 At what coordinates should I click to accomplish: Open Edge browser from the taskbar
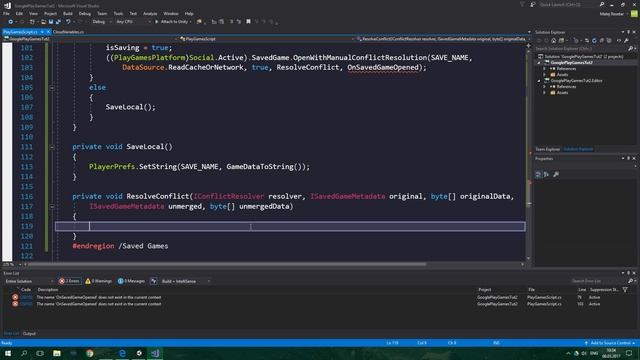pos(122,353)
